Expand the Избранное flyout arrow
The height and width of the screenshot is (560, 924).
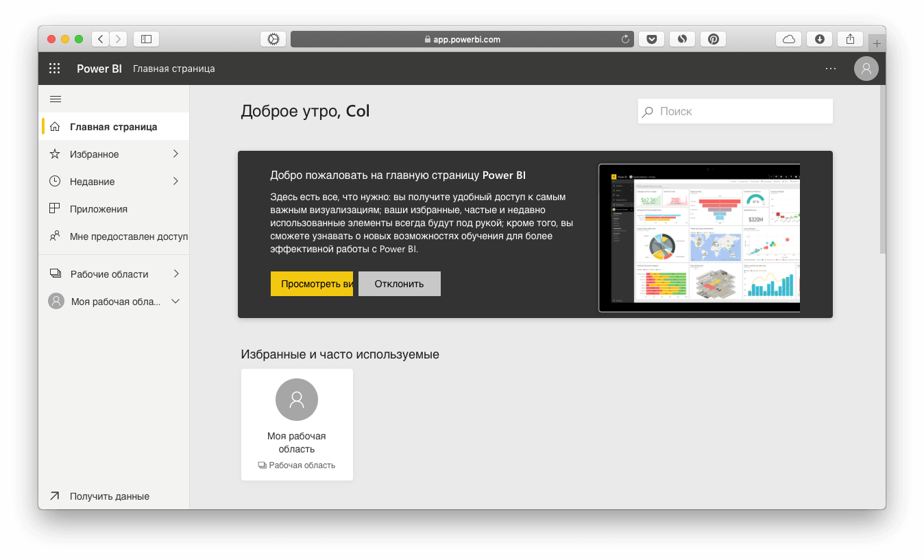tap(175, 154)
